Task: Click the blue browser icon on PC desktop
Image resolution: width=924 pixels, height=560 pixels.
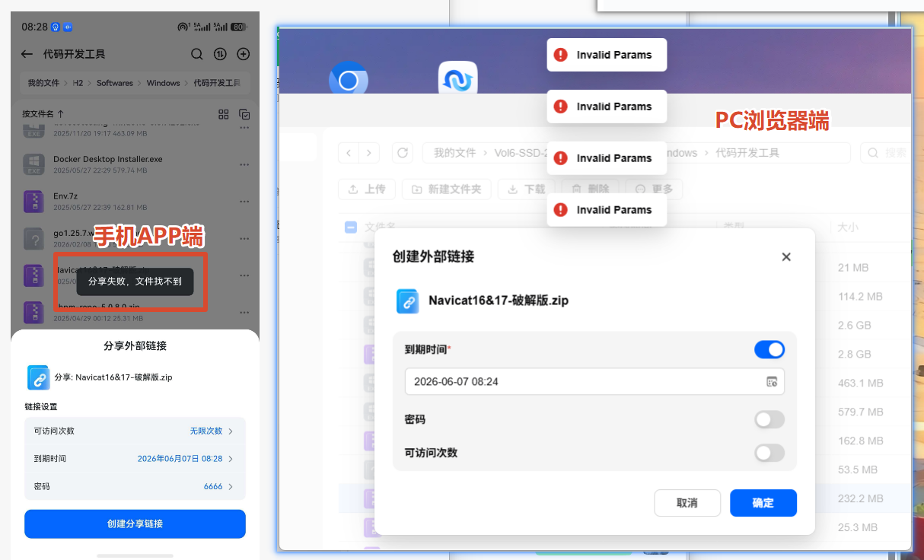Action: coord(349,80)
